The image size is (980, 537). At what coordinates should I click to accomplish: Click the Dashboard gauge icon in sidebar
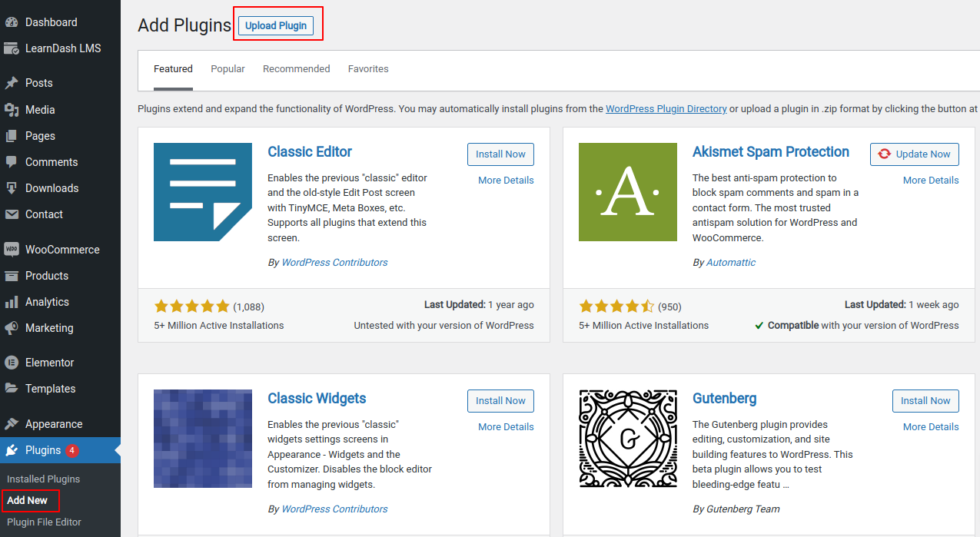click(12, 22)
